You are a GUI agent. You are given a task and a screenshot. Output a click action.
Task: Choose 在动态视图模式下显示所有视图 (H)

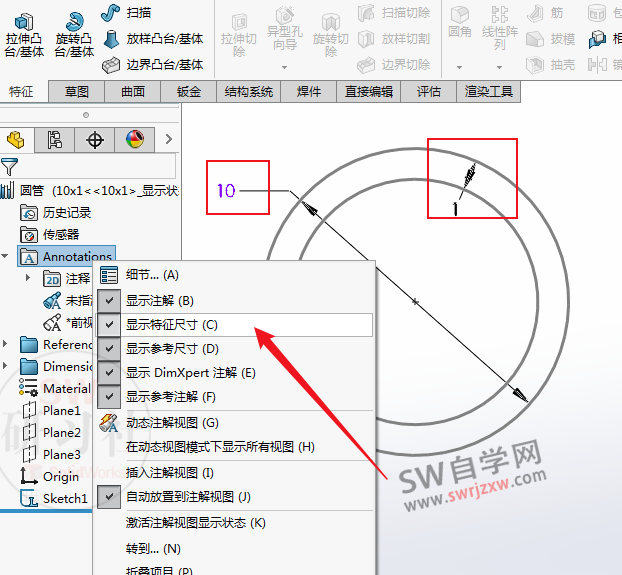[x=234, y=447]
